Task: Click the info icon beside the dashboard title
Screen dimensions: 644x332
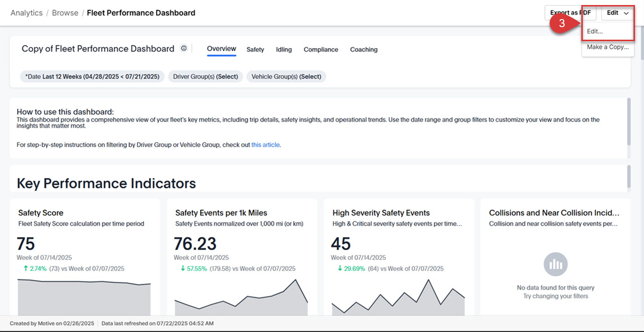Action: pyautogui.click(x=184, y=48)
